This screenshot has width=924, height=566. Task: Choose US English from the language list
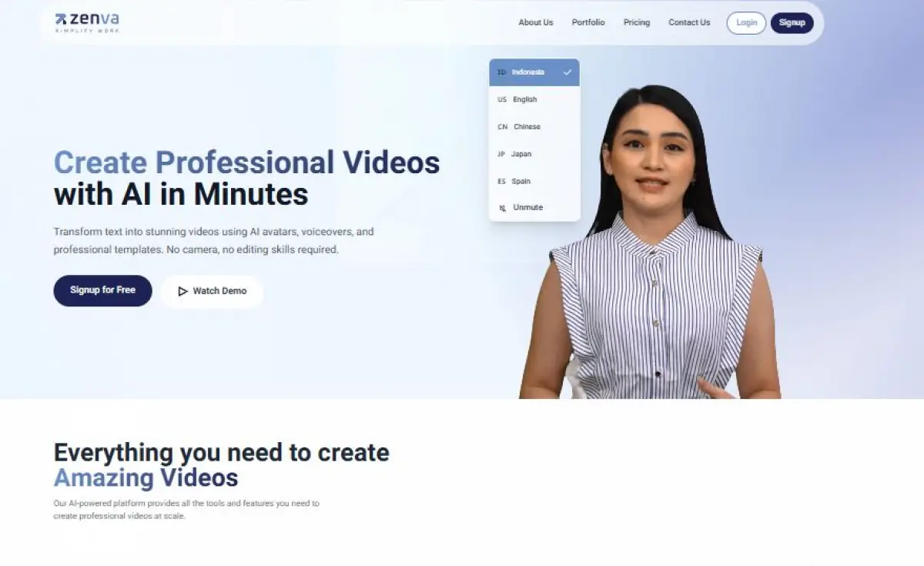tap(525, 99)
